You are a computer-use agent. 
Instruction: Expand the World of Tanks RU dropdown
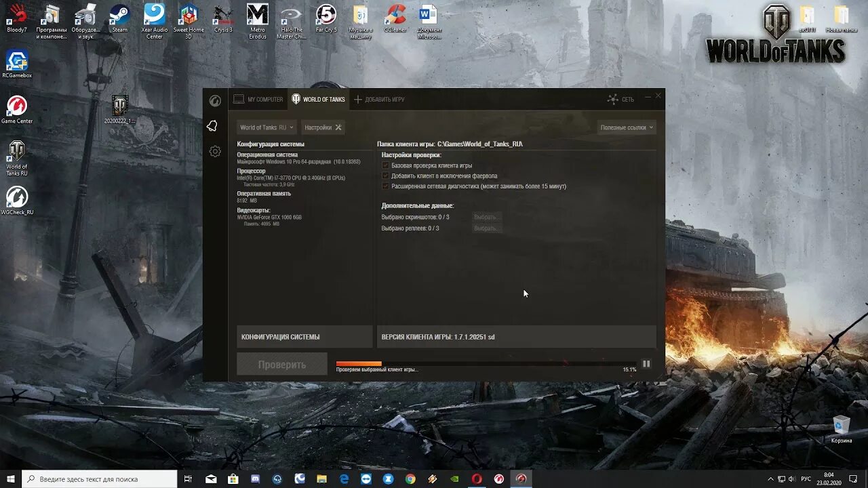(267, 127)
